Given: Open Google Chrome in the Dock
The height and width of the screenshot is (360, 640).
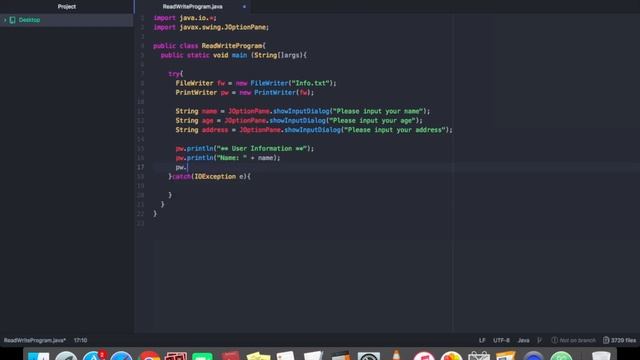Looking at the screenshot, I should (x=149, y=356).
